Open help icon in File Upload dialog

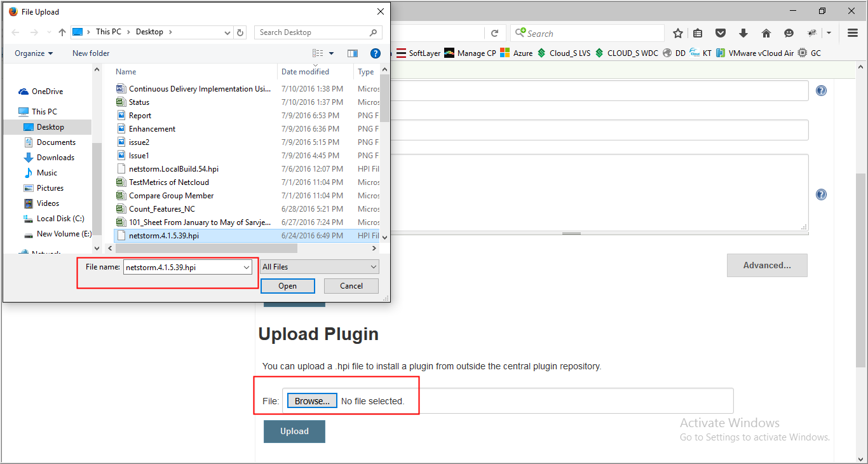376,53
